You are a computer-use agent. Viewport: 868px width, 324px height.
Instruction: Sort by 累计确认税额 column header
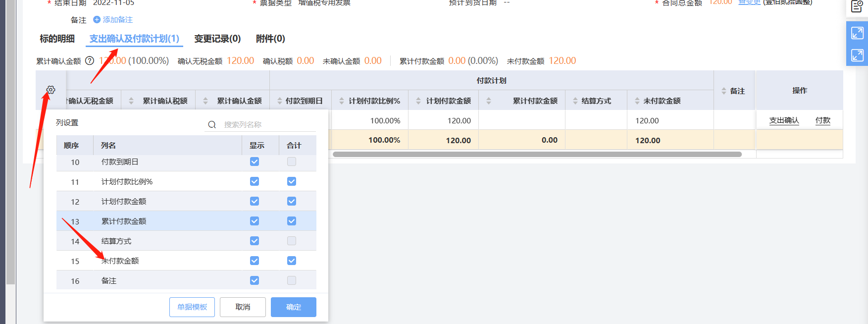point(131,101)
